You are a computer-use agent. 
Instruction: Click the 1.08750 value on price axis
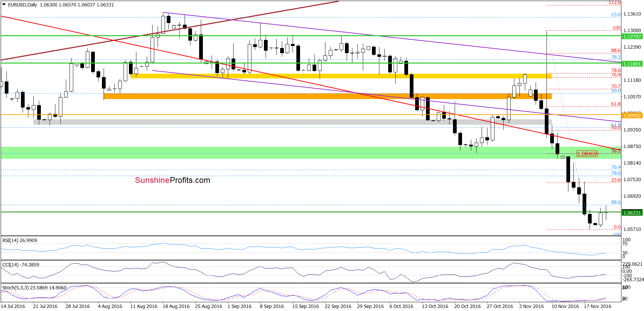coord(632,146)
